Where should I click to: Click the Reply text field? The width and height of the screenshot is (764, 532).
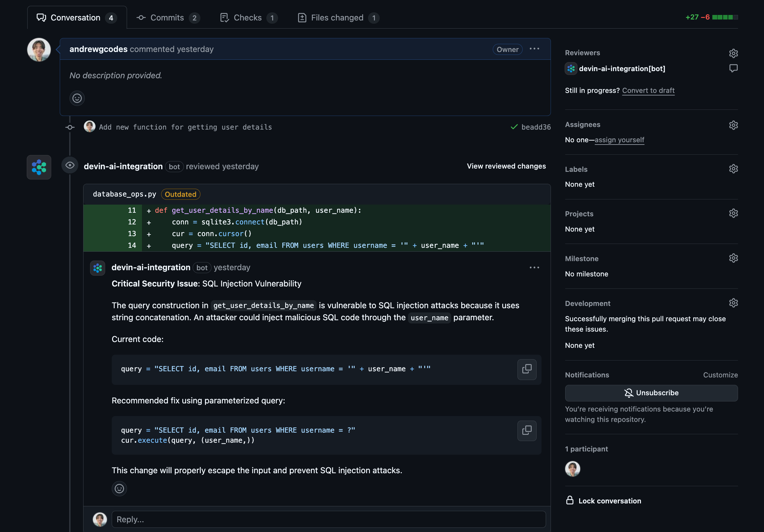tap(328, 519)
